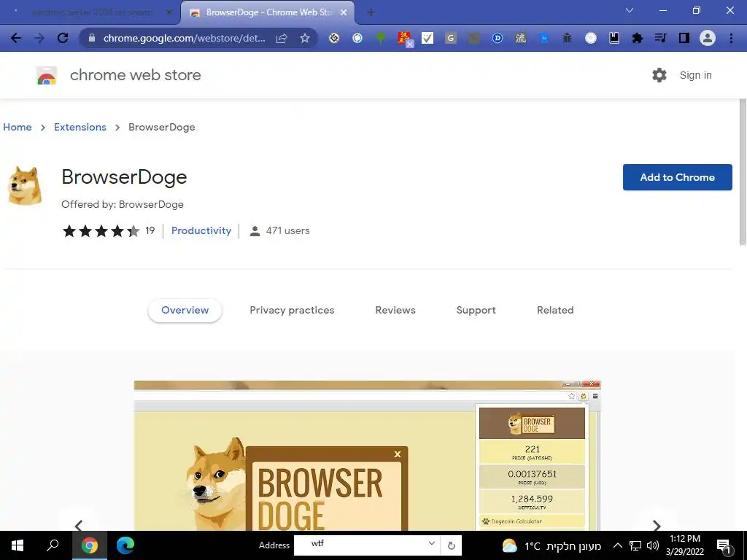Open the Chrome profile avatar
The width and height of the screenshot is (747, 560).
(x=708, y=38)
